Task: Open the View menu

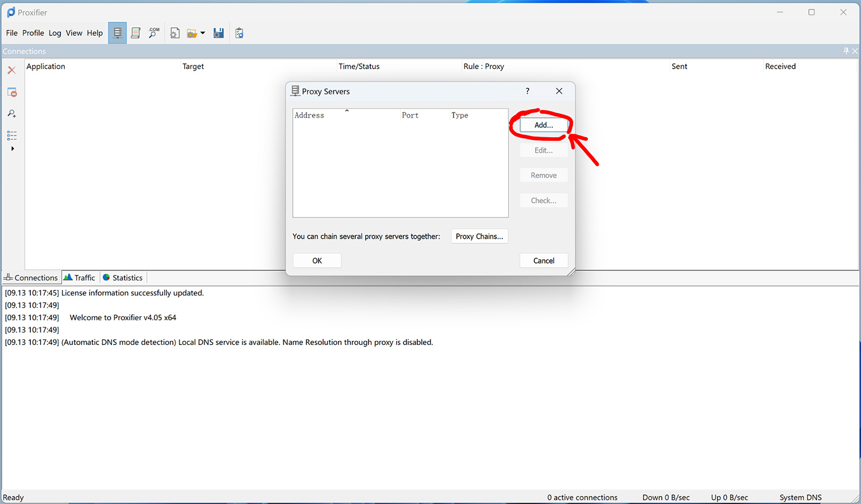Action: 74,33
